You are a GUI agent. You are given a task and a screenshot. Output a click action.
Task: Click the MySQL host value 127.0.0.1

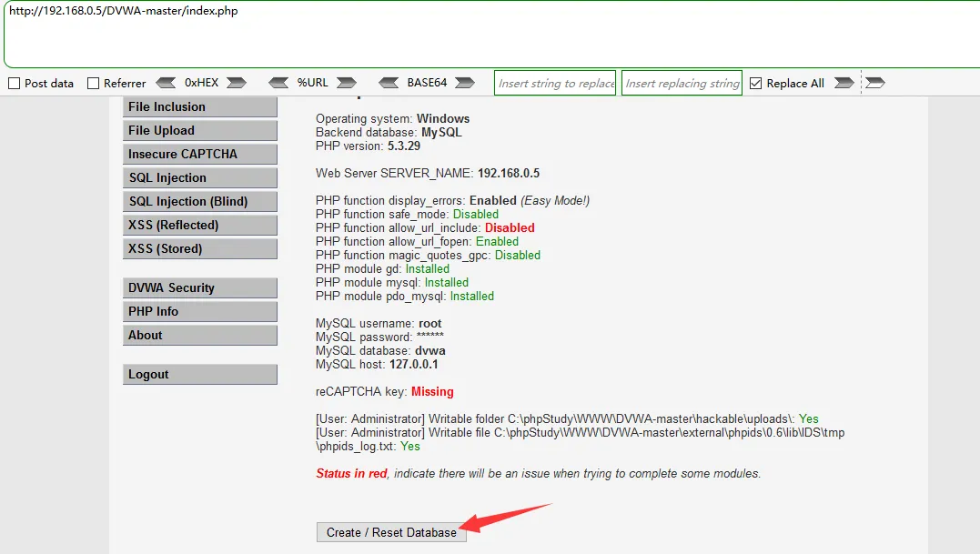[x=414, y=364]
